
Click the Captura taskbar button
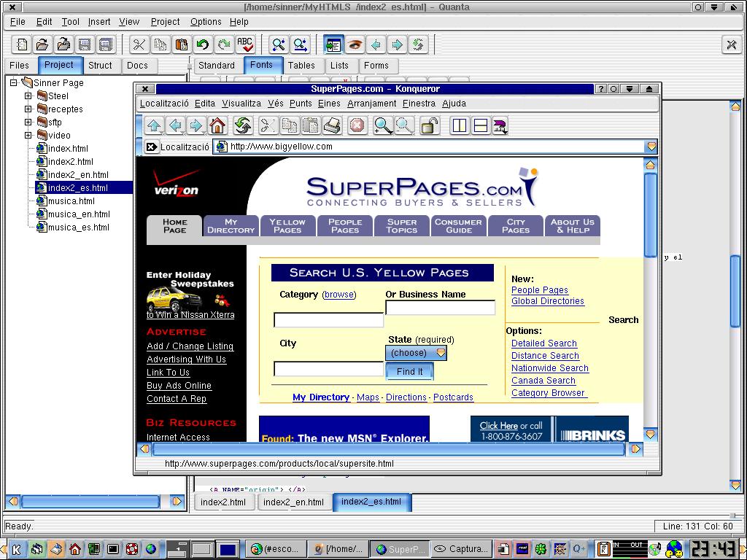[462, 549]
